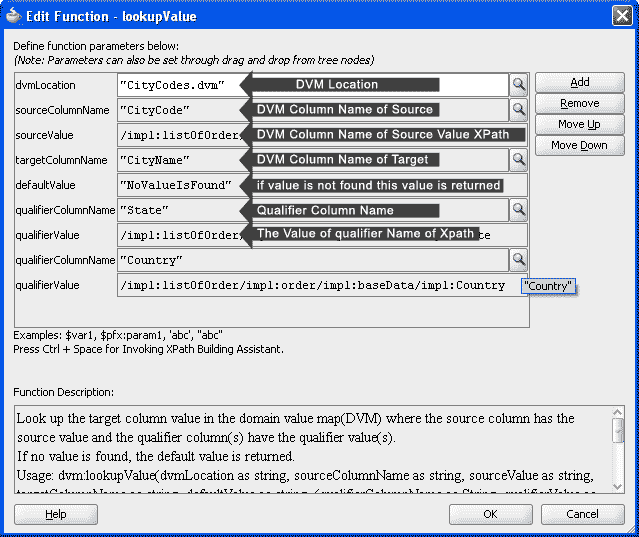Click search icon beside sourceColumnName "CityCode"
639x537 pixels.
tap(518, 110)
